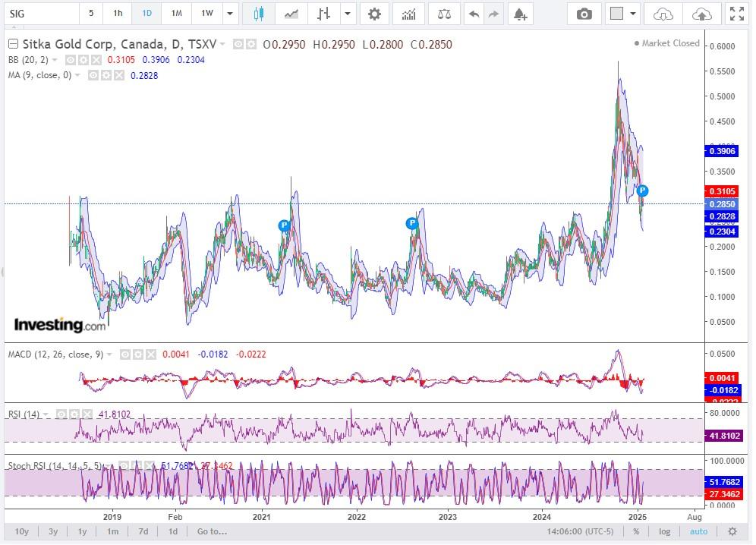Viewport: 756px width, 545px height.
Task: Click the P marker near 2025
Action: pyautogui.click(x=642, y=191)
